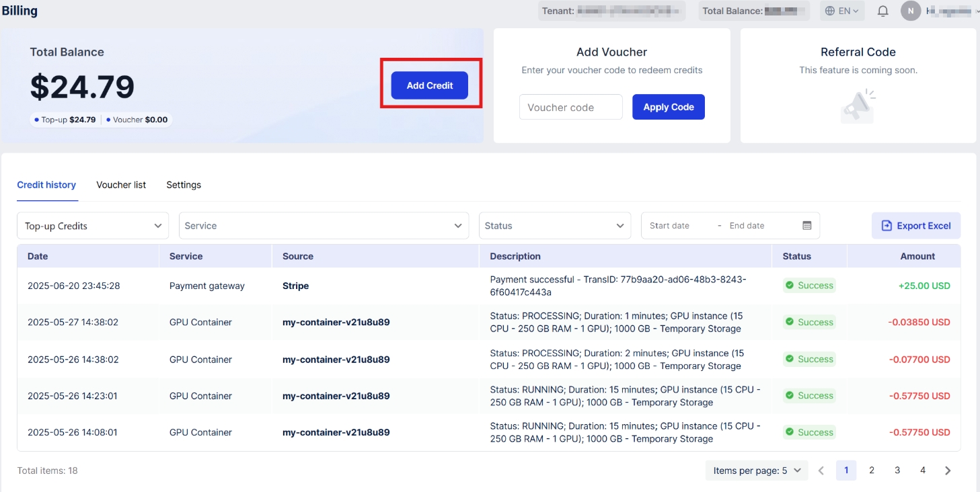Image resolution: width=980 pixels, height=492 pixels.
Task: Go to page 3 in pagination
Action: (897, 470)
